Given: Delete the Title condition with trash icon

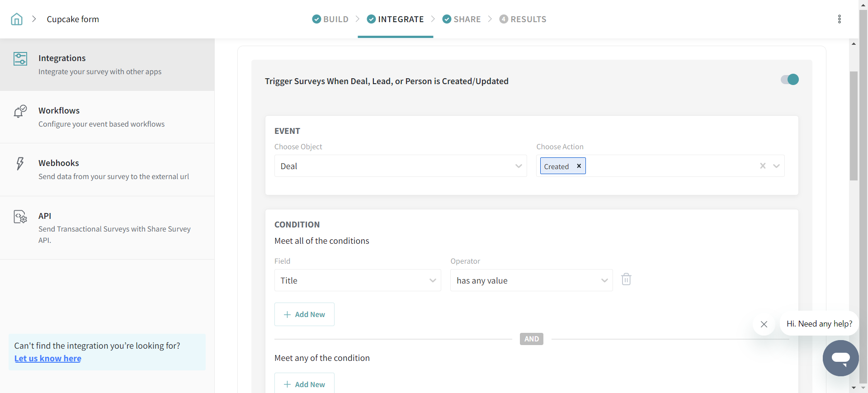Looking at the screenshot, I should tap(626, 279).
